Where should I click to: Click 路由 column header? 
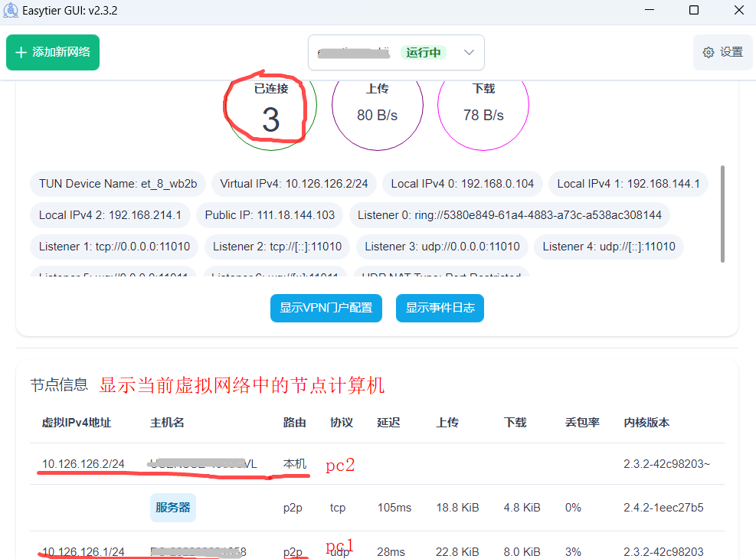295,423
